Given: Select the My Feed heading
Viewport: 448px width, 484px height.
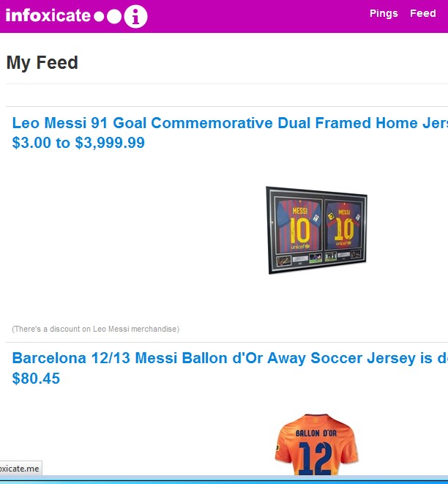Looking at the screenshot, I should (x=42, y=63).
